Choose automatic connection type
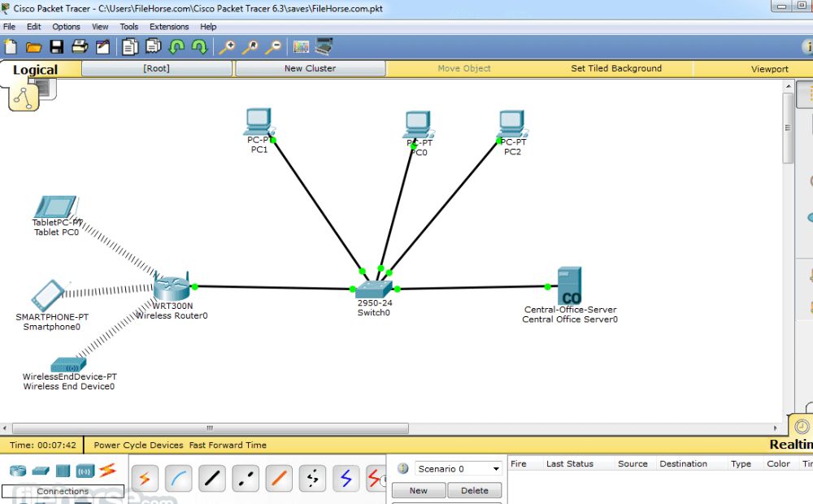 coord(145,478)
